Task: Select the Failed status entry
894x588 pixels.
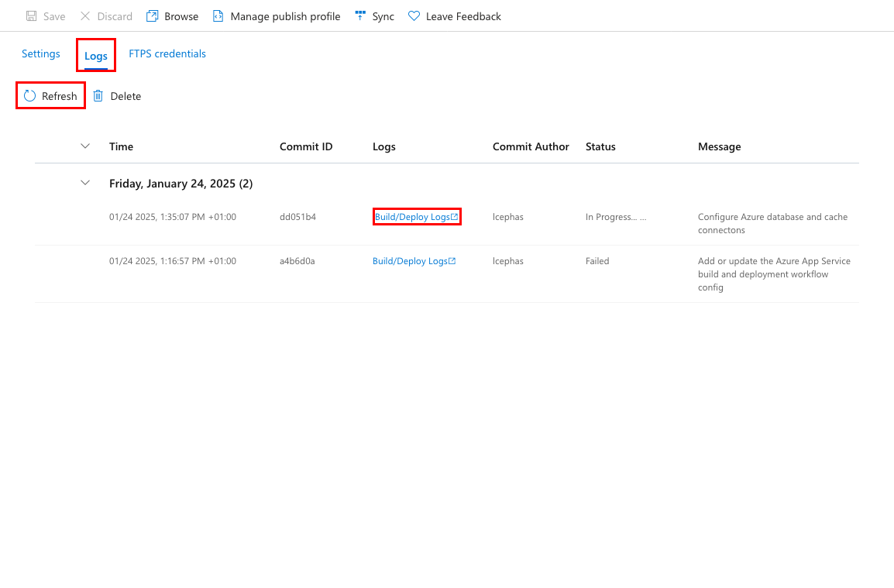Action: click(x=597, y=261)
